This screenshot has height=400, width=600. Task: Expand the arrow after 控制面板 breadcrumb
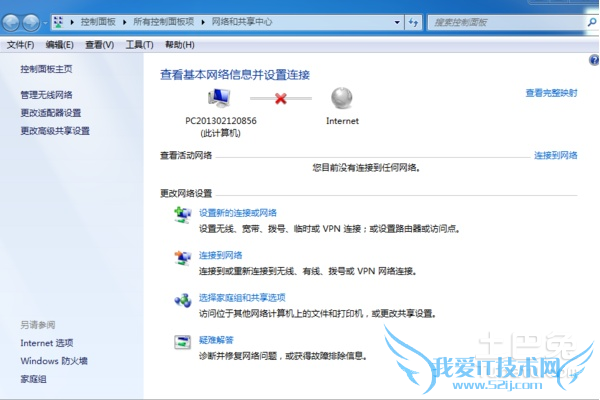click(x=124, y=22)
